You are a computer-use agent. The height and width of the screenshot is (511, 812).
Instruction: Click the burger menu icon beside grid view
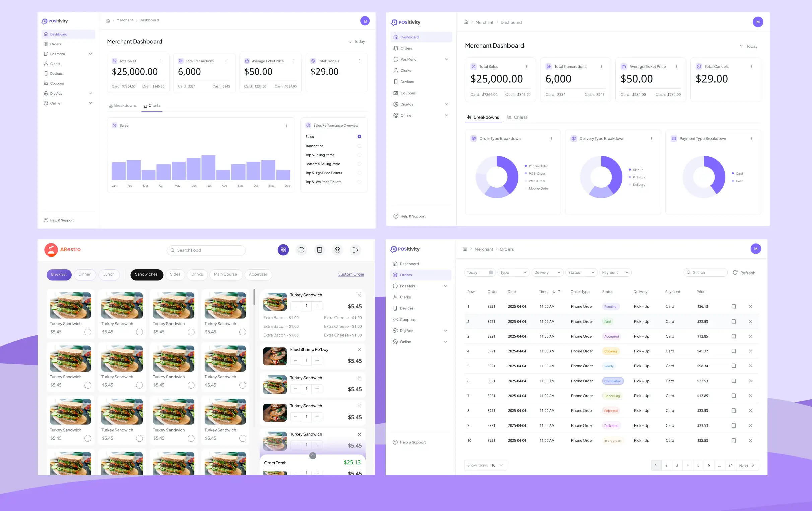click(x=301, y=250)
